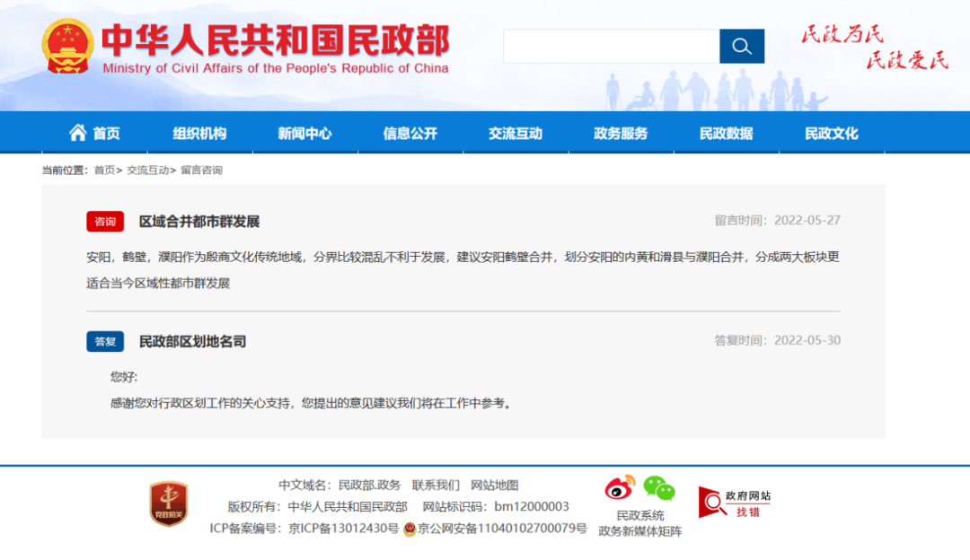Click the 中文域名 民政部.政务 text

[x=339, y=486]
